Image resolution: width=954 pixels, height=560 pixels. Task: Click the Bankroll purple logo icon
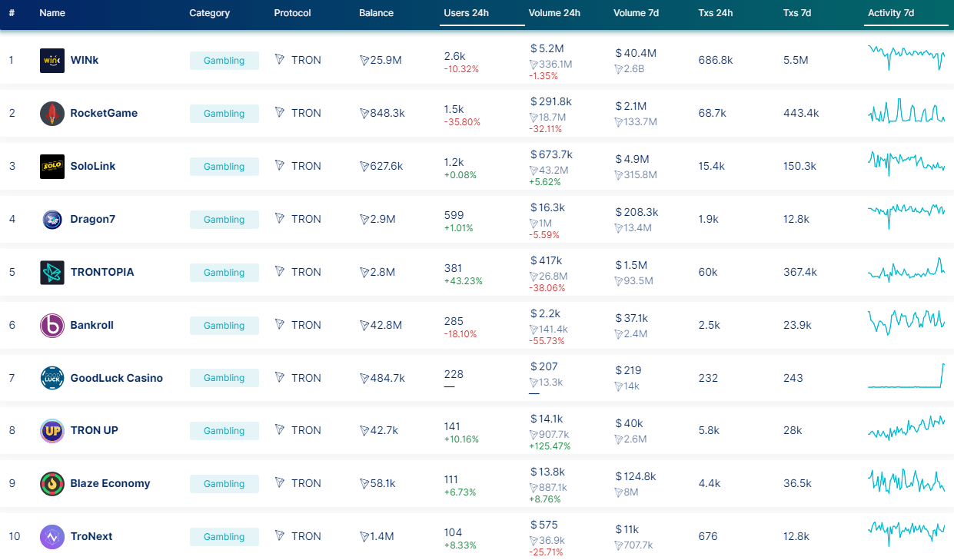(x=52, y=326)
